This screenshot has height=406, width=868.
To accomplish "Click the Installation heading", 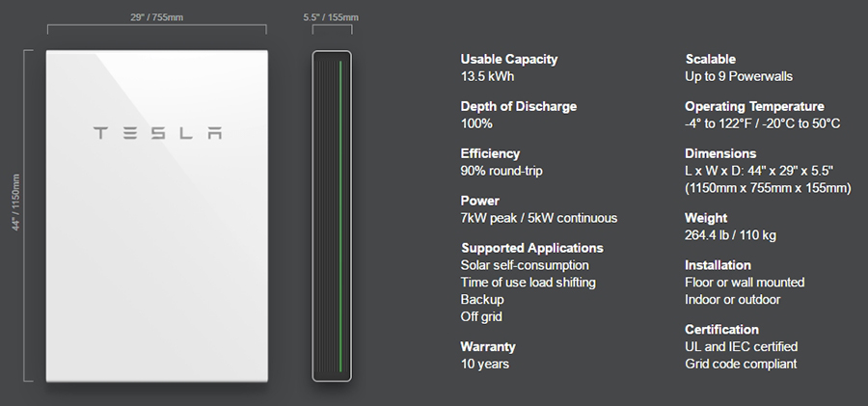I will (718, 265).
